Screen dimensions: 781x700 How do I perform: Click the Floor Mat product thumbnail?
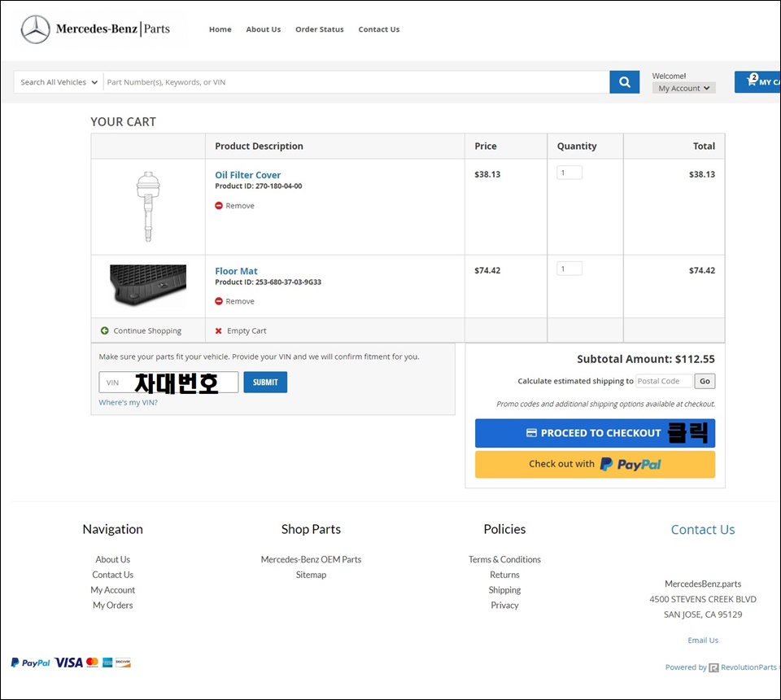pyautogui.click(x=148, y=285)
